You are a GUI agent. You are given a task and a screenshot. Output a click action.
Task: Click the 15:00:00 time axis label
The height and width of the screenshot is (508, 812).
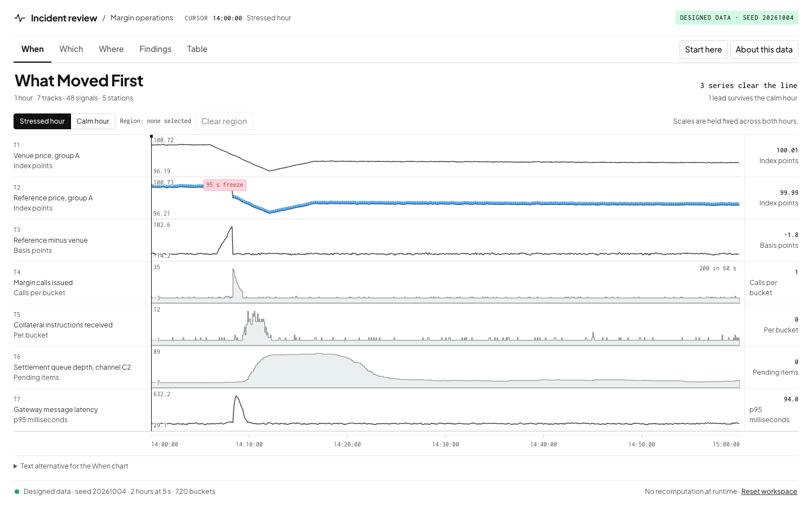point(726,445)
